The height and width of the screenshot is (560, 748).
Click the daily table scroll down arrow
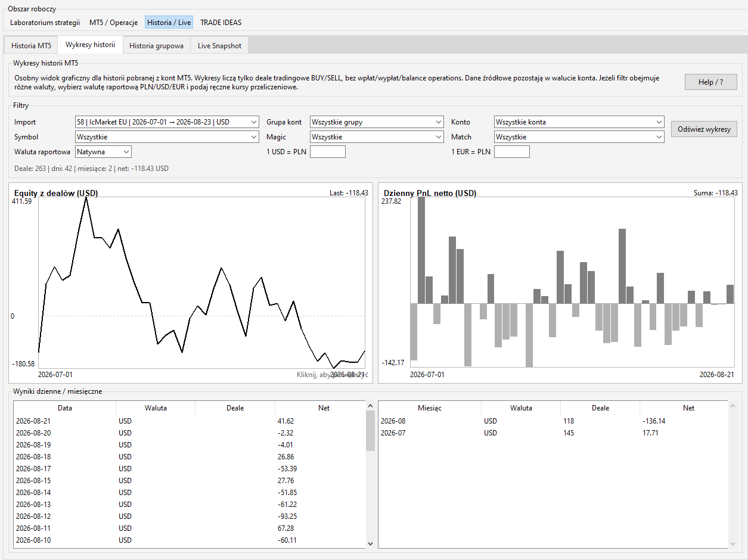coord(370,543)
